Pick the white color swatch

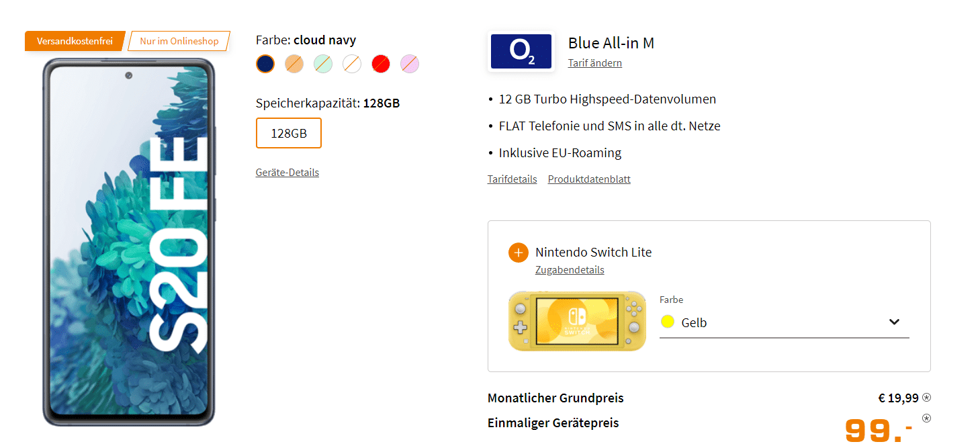click(x=352, y=64)
